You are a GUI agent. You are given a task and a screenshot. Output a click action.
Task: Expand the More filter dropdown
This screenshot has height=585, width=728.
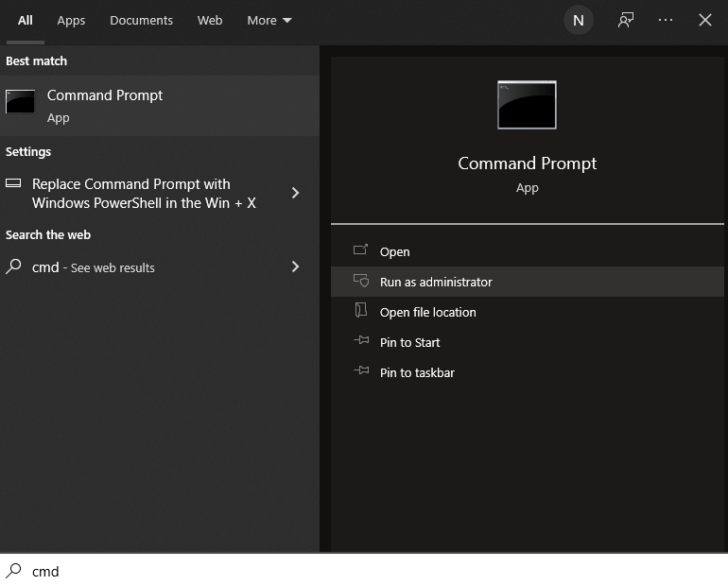tap(269, 20)
